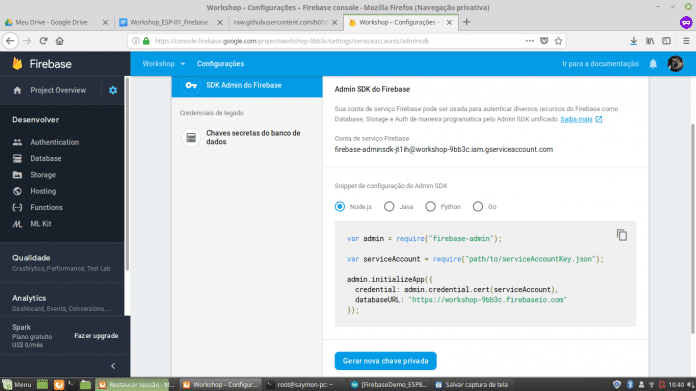Click Storage folder icon in sidebar
The width and height of the screenshot is (696, 391).
click(17, 175)
